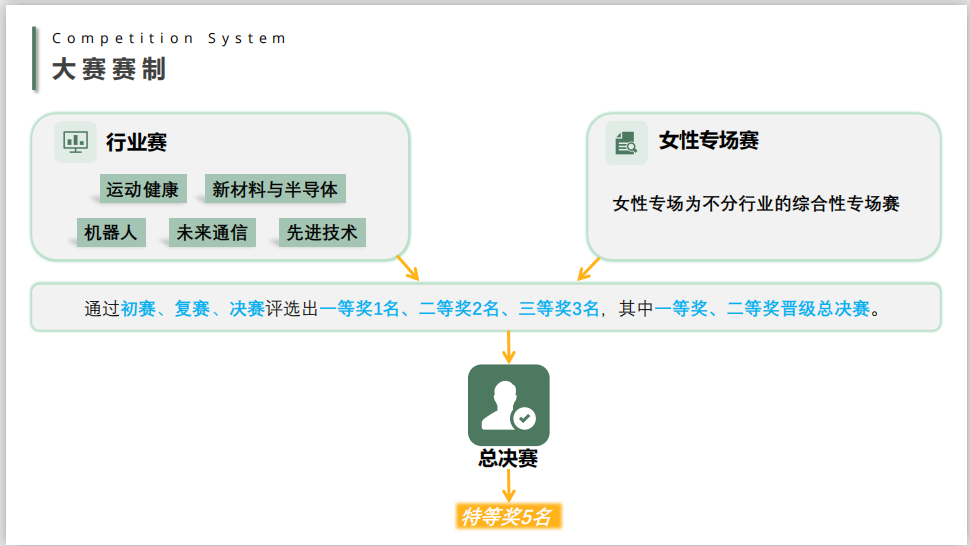Click the 行业赛 presentation chart icon
The image size is (970, 546).
tap(75, 142)
